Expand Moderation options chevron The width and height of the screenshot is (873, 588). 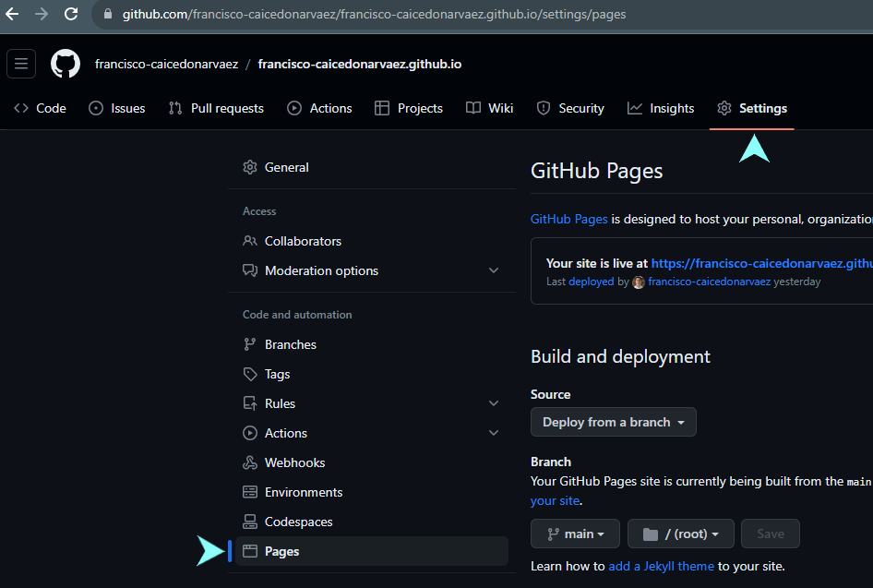(x=494, y=270)
